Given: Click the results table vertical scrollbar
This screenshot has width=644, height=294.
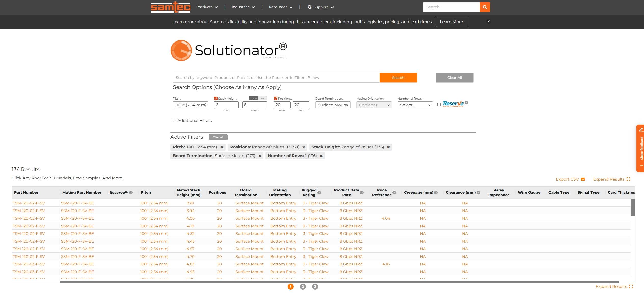Looking at the screenshot, I should pyautogui.click(x=633, y=207).
